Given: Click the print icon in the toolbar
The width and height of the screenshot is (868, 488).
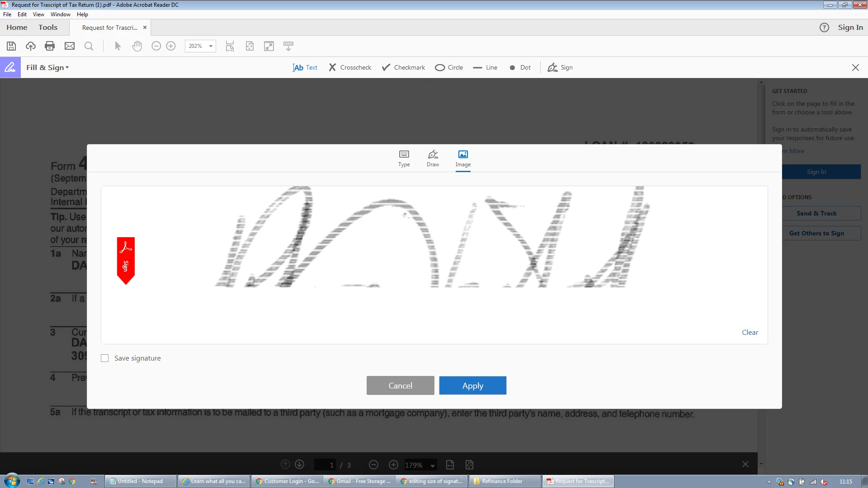Looking at the screenshot, I should pyautogui.click(x=50, y=46).
